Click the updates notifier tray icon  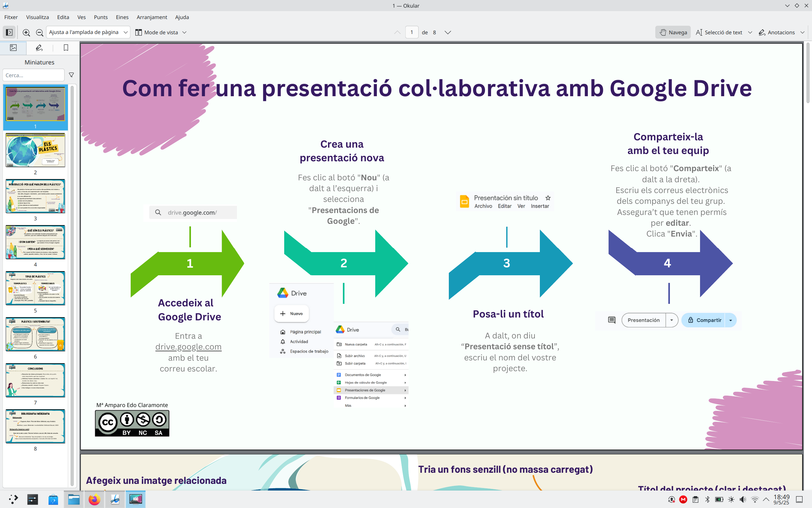point(671,500)
